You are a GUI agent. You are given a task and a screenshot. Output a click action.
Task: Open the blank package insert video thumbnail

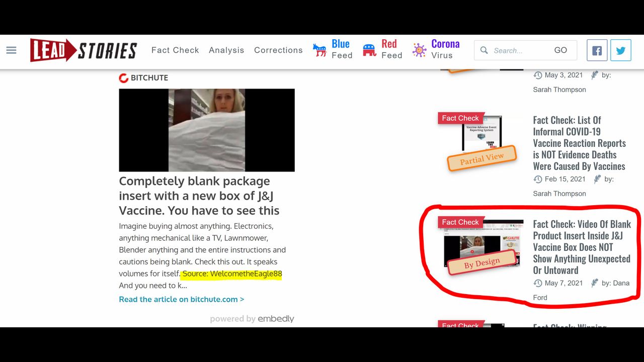tap(206, 130)
